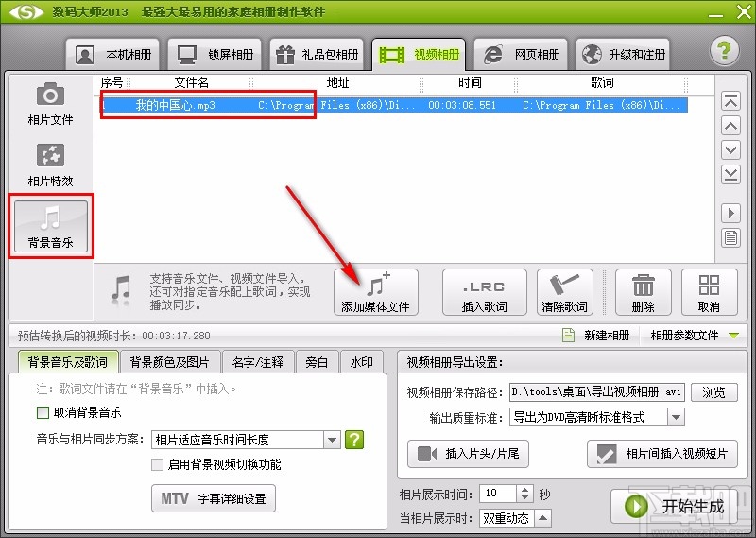Open sync scheme help green question icon

click(354, 440)
